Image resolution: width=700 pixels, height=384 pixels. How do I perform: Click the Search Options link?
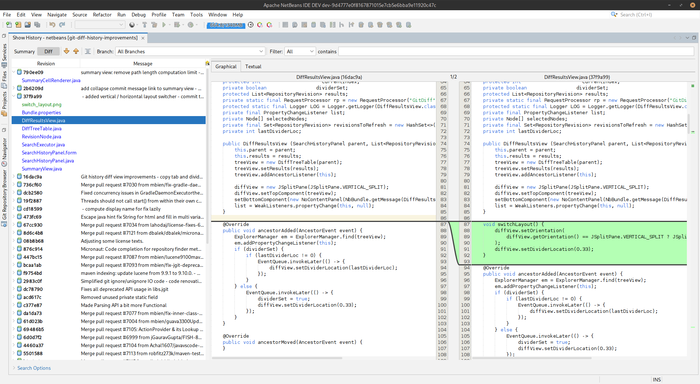coord(34,368)
